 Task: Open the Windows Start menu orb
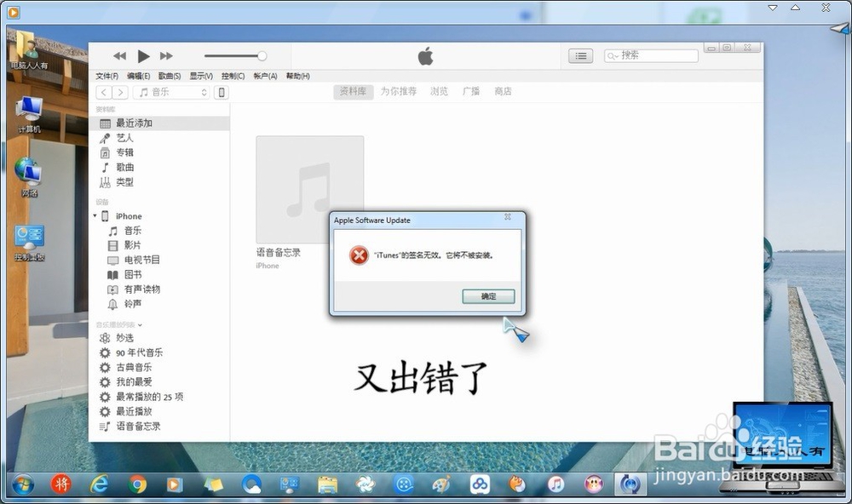coord(23,484)
